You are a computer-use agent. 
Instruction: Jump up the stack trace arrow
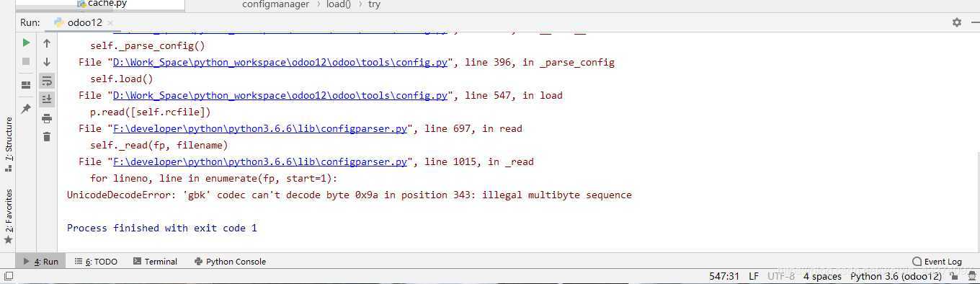(x=47, y=43)
